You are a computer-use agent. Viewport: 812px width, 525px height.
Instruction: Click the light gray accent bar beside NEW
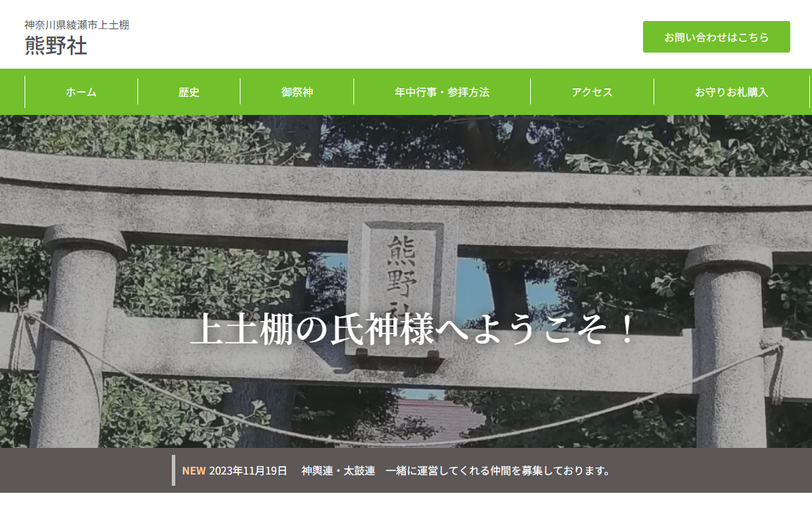click(174, 470)
